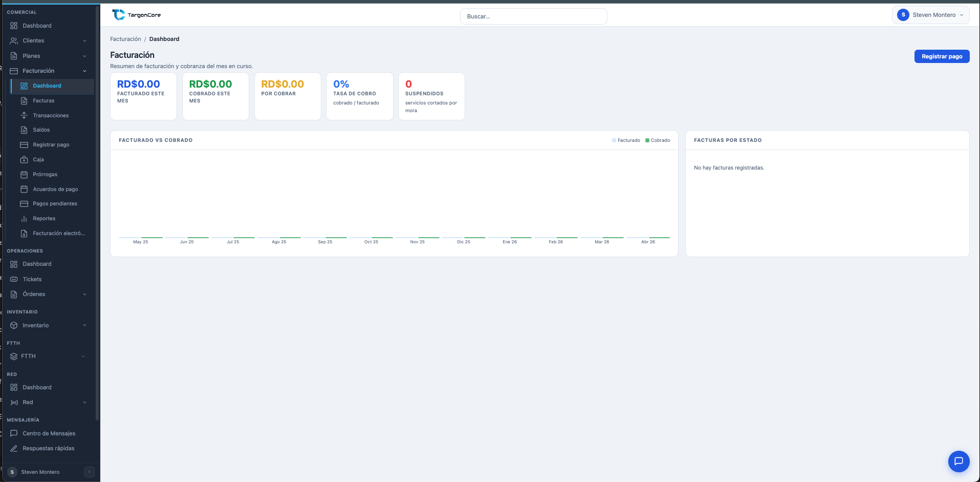Click the Saldos document icon
The height and width of the screenshot is (482, 980).
24,130
